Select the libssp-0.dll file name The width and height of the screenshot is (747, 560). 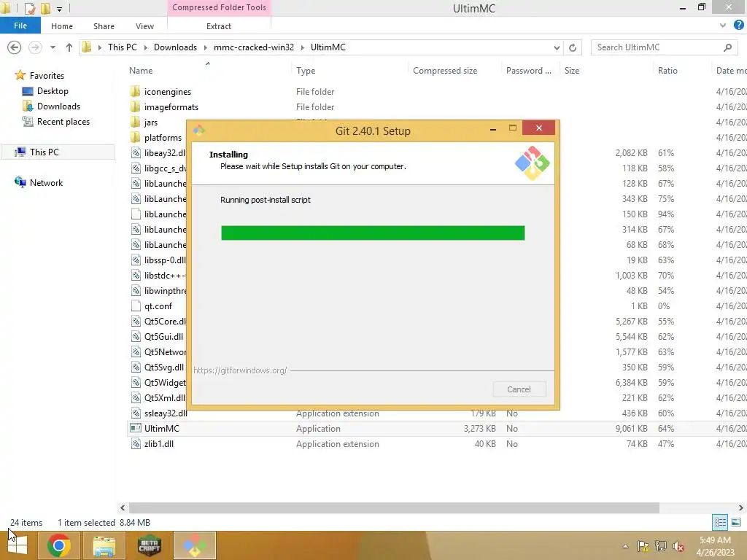click(x=165, y=260)
